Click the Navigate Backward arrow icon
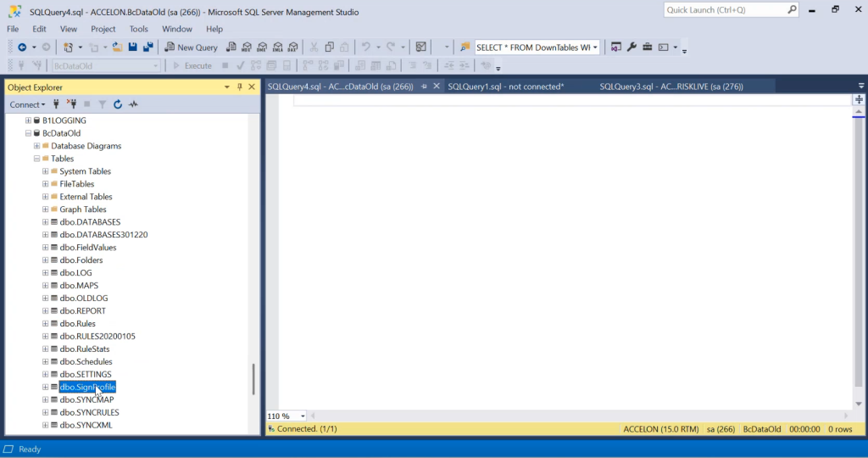Image resolution: width=868 pixels, height=458 pixels. pos(22,47)
